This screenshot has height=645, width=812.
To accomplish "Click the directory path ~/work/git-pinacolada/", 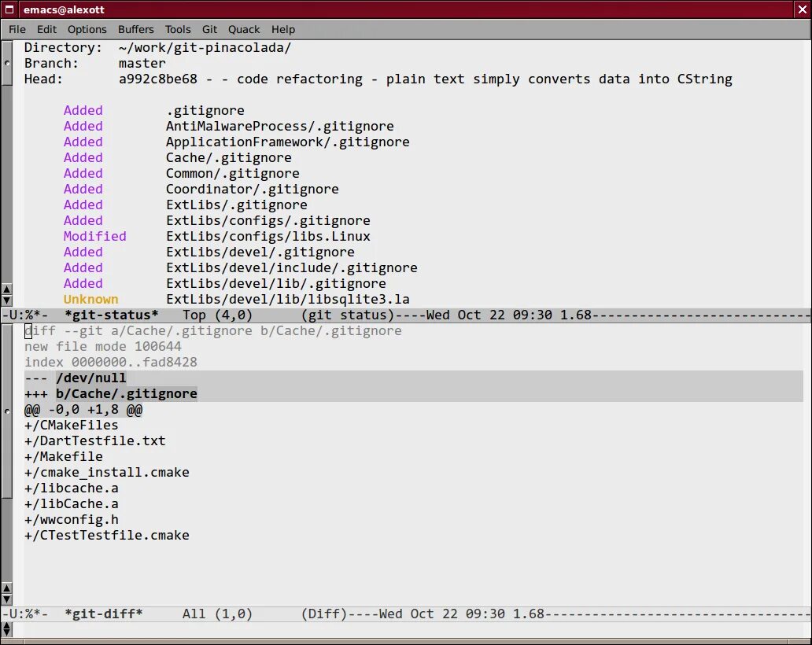I will (x=205, y=48).
